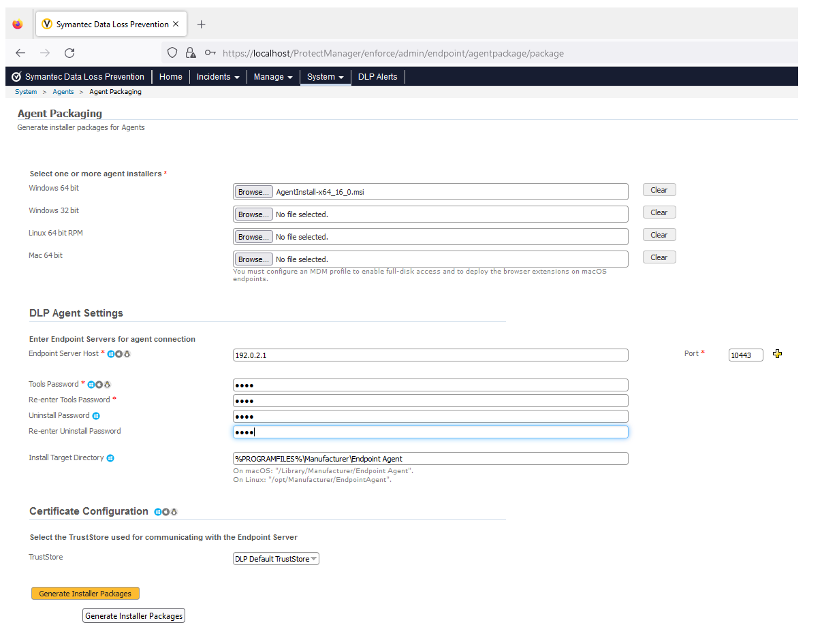The width and height of the screenshot is (822, 644).
Task: Click the Windows icon beside Install Target Directory
Action: (x=110, y=458)
